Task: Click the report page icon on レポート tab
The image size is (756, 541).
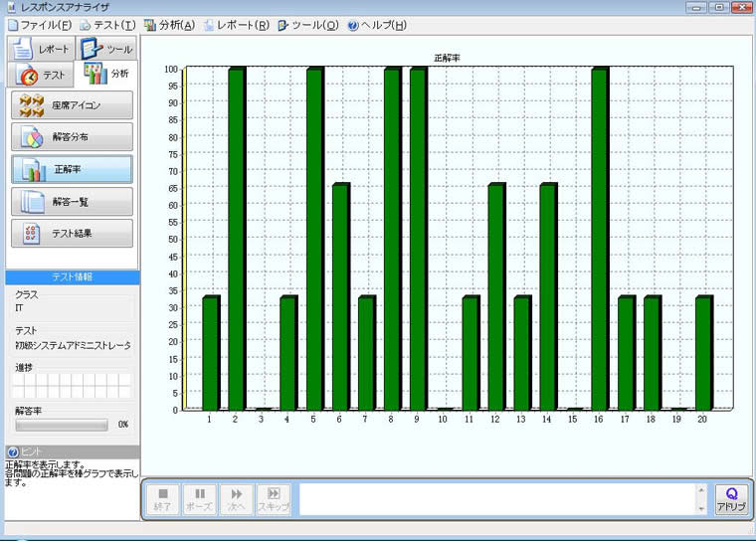Action: pos(23,49)
